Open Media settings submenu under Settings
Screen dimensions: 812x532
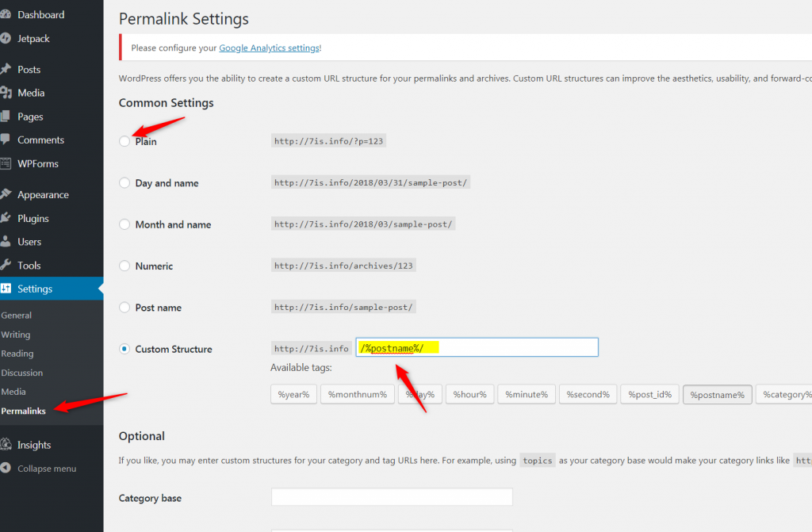tap(13, 392)
